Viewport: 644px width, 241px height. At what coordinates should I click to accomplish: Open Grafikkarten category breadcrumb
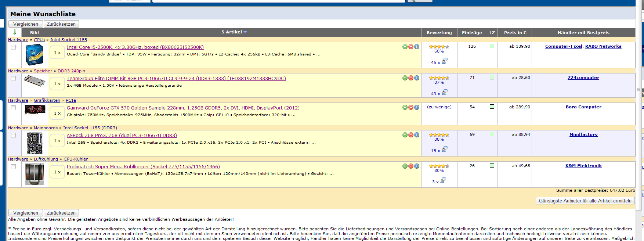click(x=47, y=100)
